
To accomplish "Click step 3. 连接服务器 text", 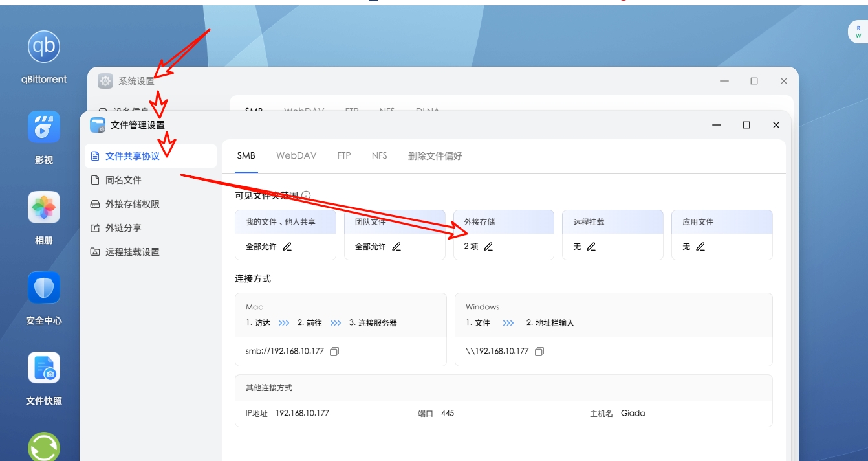I will (x=373, y=322).
